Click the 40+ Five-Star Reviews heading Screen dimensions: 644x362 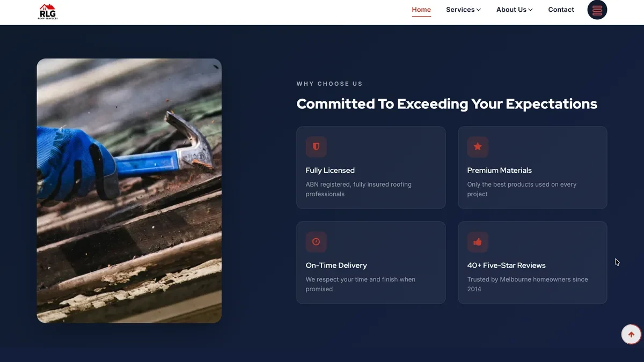[506, 265]
